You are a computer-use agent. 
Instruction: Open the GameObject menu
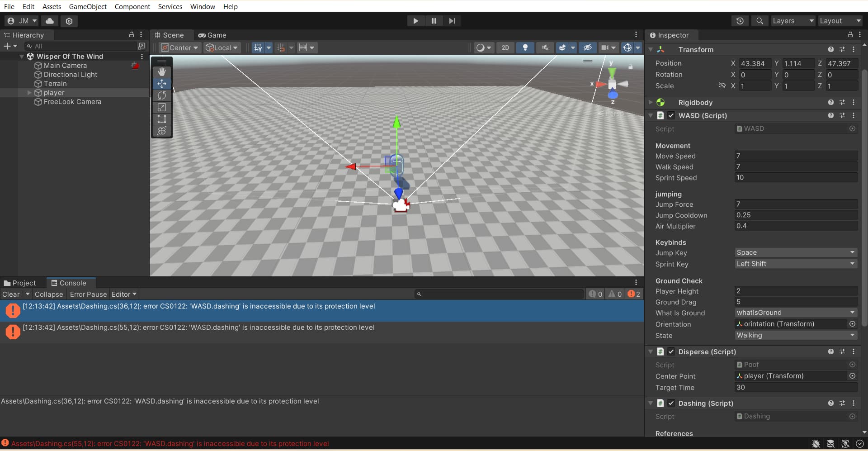pyautogui.click(x=88, y=6)
